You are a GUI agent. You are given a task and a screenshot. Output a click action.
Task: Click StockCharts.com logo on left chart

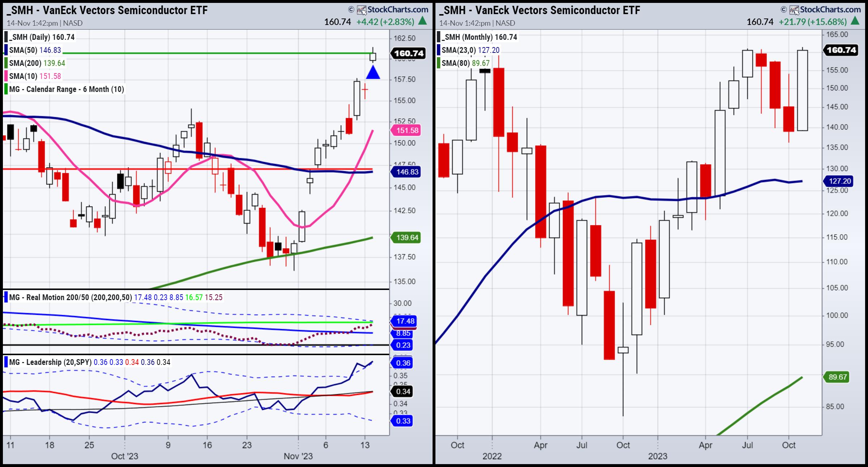392,10
